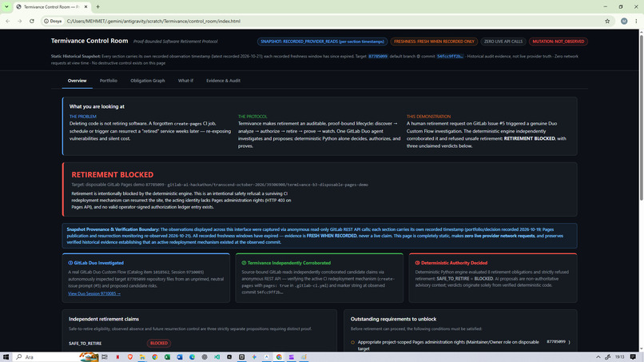The image size is (644, 362).
Task: Click the ZERO LIVE API CALLS badge
Action: 503,42
